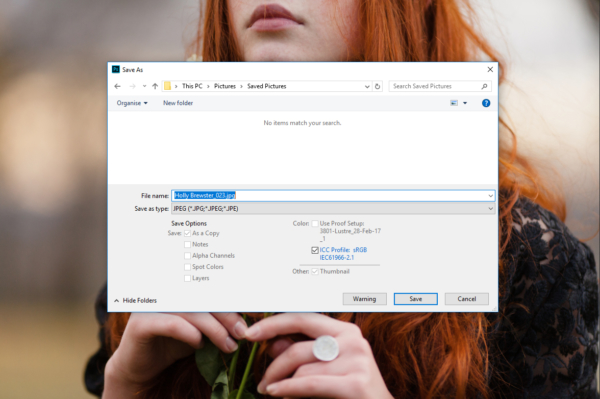600x399 pixels.
Task: Click the change view icon
Action: 454,103
